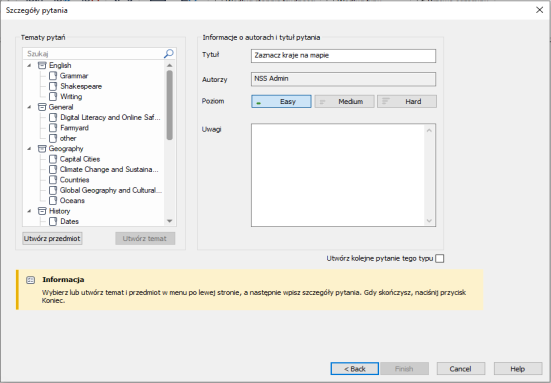The height and width of the screenshot is (383, 551).
Task: Collapse the English subject node
Action: (30, 65)
